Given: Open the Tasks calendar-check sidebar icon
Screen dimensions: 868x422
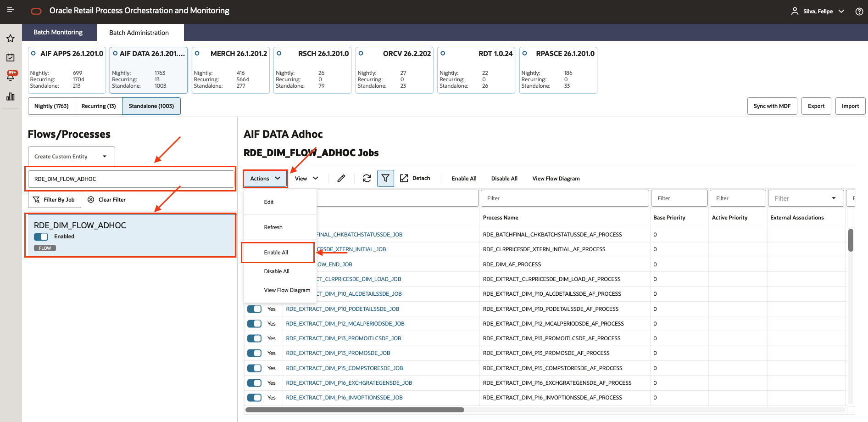Looking at the screenshot, I should click(11, 57).
